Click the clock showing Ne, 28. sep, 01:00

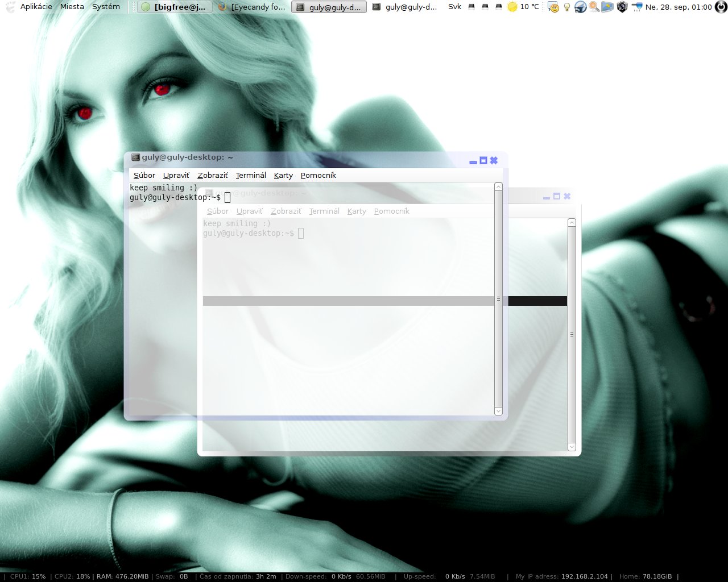tap(679, 7)
